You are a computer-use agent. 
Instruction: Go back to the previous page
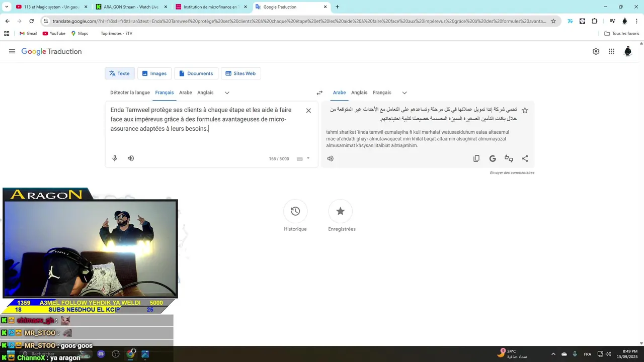(7, 21)
